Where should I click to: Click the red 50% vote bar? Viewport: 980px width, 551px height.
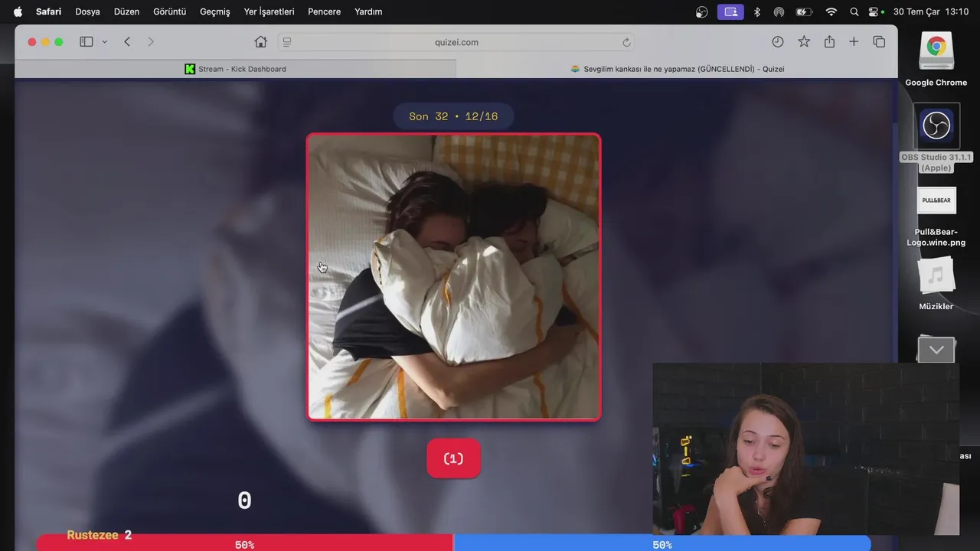(x=245, y=544)
